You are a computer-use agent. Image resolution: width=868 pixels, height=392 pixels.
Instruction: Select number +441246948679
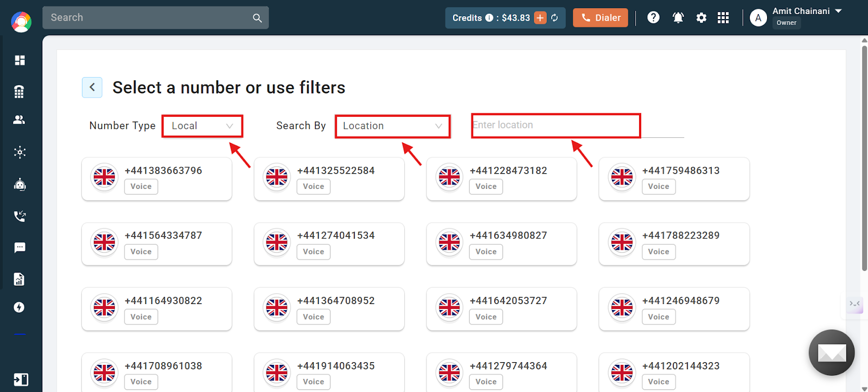click(674, 309)
